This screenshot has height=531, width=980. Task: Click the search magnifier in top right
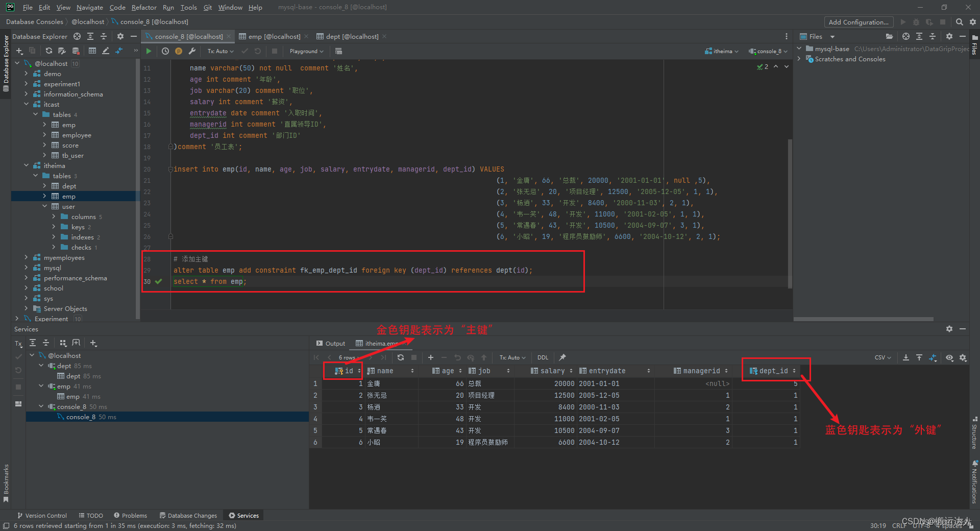point(960,22)
